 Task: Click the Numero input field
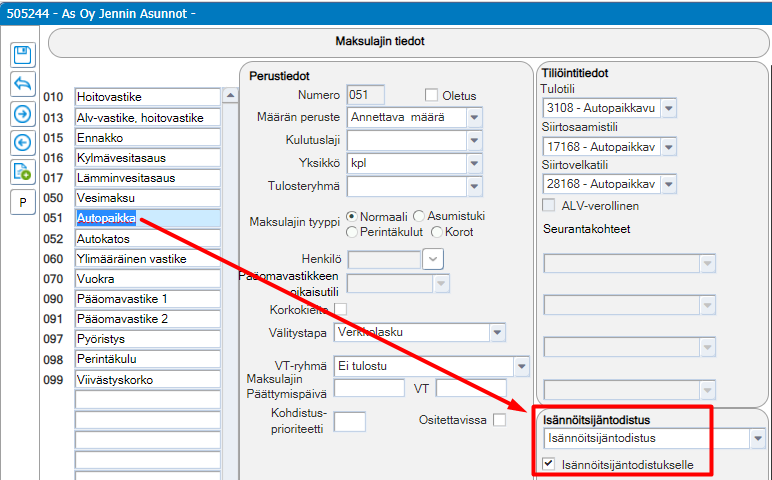click(x=365, y=95)
